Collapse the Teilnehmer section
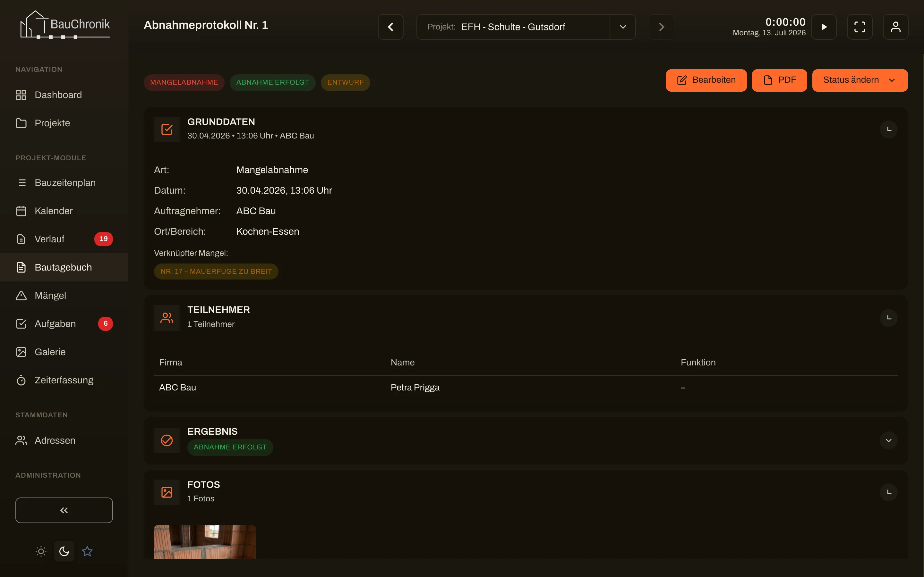Viewport: 924px width, 577px height. point(888,317)
